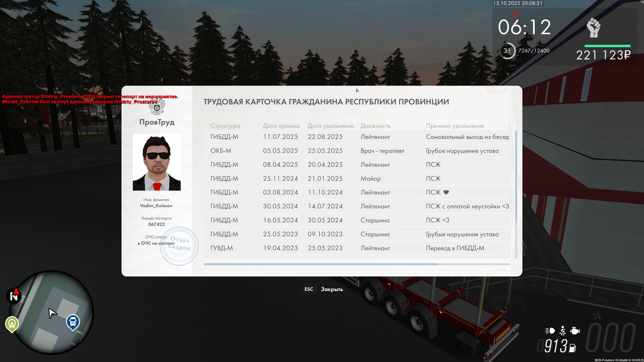Click the 22.08.2025 dismissal date
The height and width of the screenshot is (362, 644).
point(325,137)
